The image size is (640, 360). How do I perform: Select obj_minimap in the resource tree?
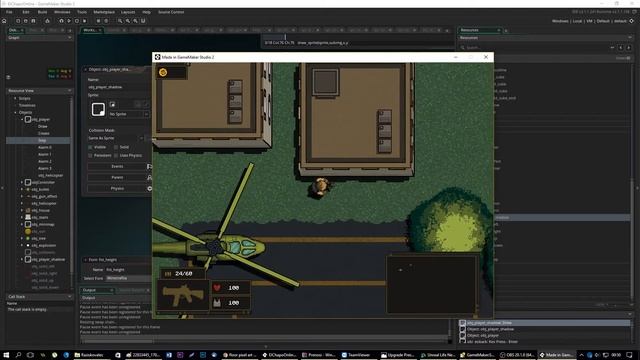coord(43,224)
